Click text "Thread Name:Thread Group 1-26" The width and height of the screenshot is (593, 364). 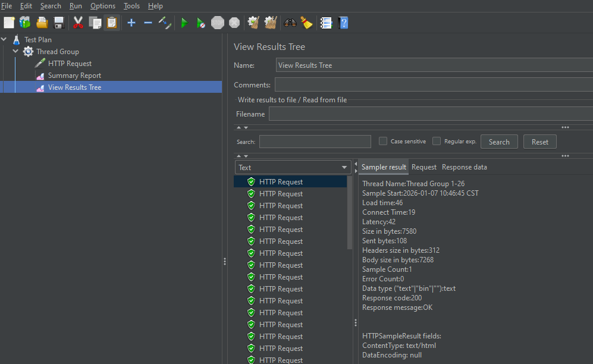[413, 184]
